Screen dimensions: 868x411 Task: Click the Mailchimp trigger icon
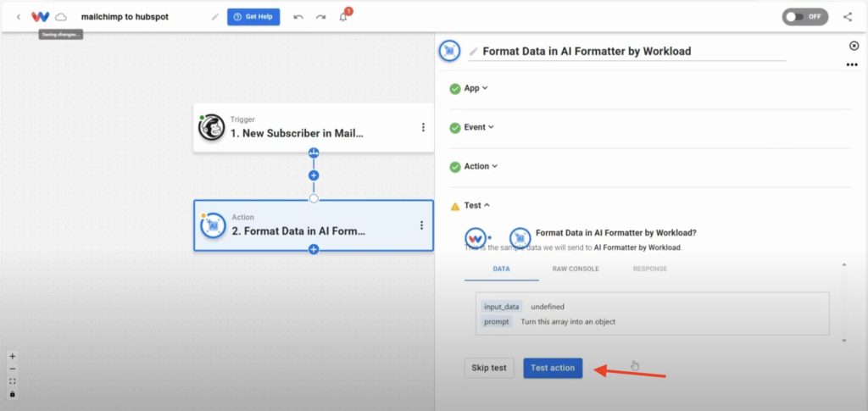211,128
